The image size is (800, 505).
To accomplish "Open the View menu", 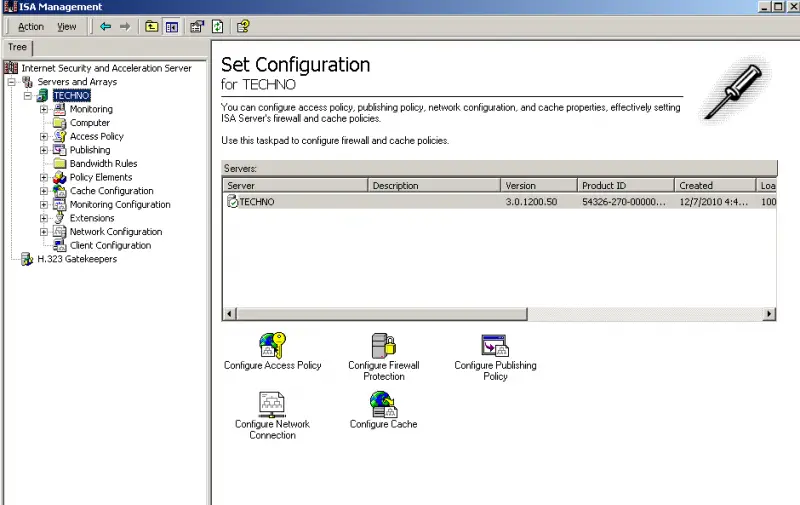I will tap(66, 27).
